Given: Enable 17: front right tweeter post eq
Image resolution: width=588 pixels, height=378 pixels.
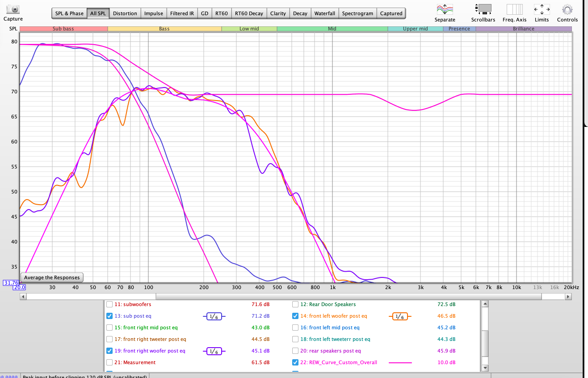Looking at the screenshot, I should point(109,340).
